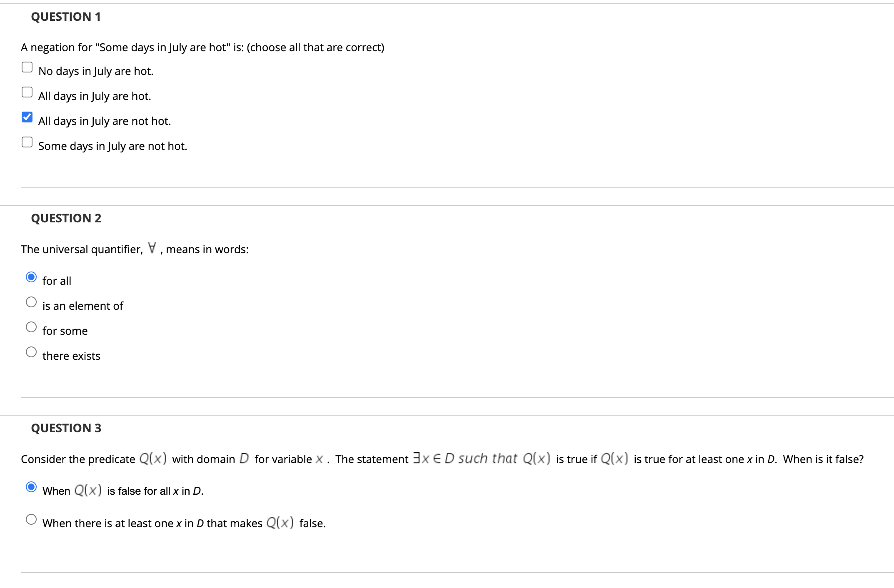
Task: Choose "there exists" in Question 2
Action: [32, 352]
